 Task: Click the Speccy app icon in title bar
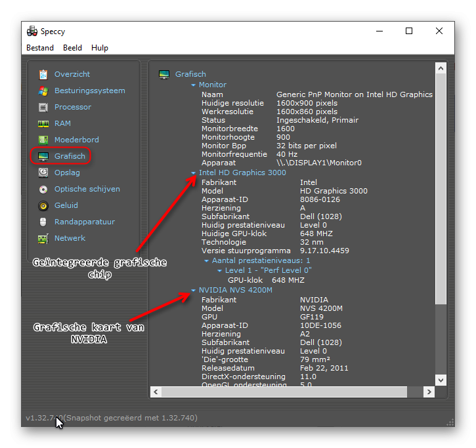coord(32,31)
